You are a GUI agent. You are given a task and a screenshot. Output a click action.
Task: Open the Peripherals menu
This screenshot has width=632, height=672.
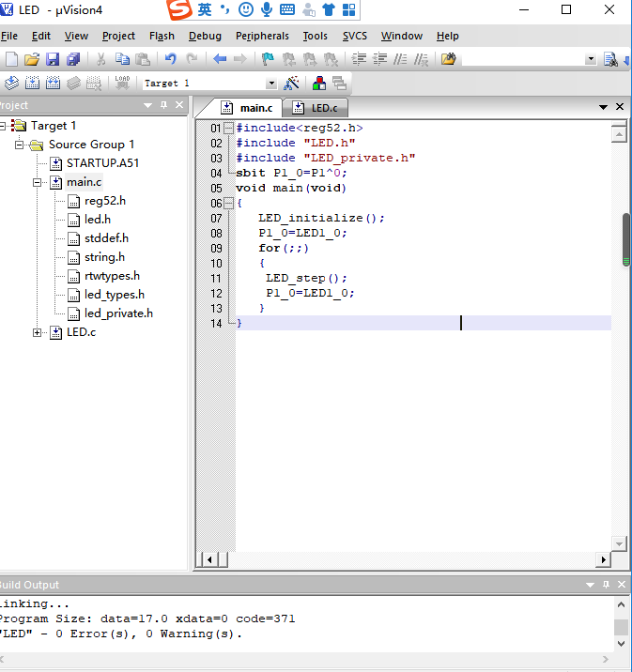[262, 36]
